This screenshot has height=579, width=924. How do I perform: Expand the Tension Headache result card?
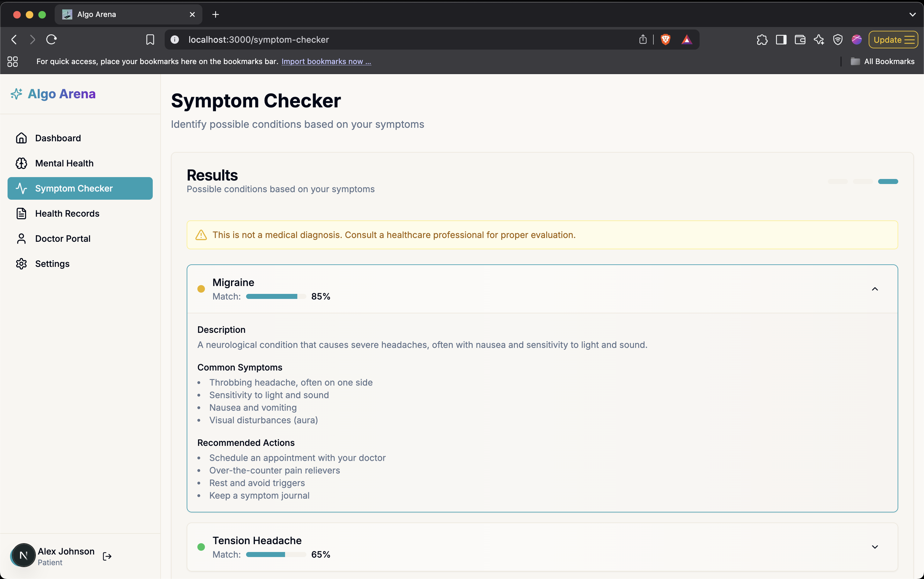tap(875, 547)
